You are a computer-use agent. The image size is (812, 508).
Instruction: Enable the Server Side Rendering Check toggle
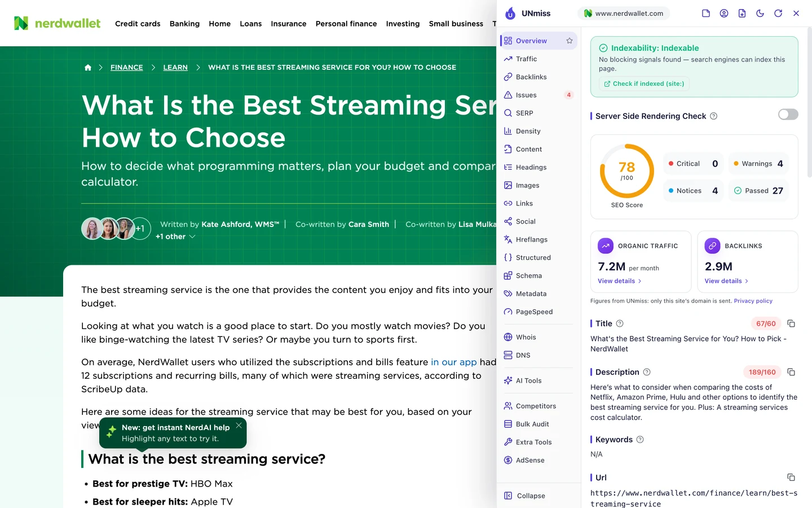pos(788,115)
